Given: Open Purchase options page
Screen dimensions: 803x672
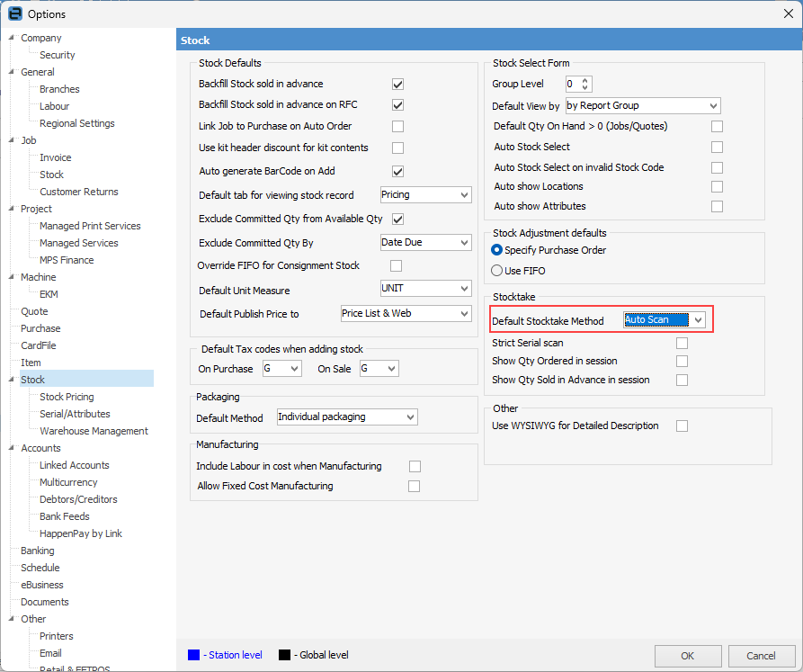Looking at the screenshot, I should pos(40,328).
